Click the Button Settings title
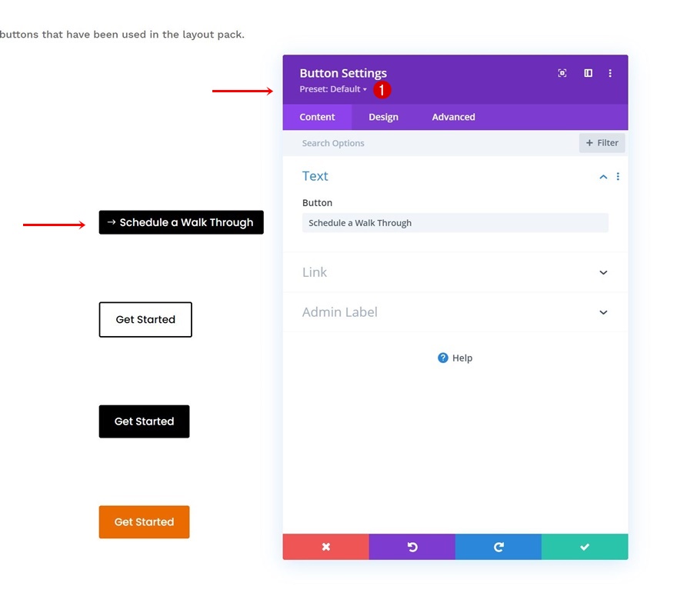This screenshot has height=616, width=677. pyautogui.click(x=343, y=73)
